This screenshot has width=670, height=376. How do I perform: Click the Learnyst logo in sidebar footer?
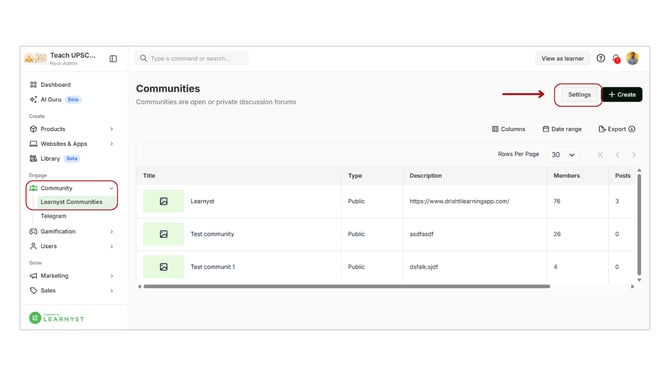pyautogui.click(x=56, y=318)
